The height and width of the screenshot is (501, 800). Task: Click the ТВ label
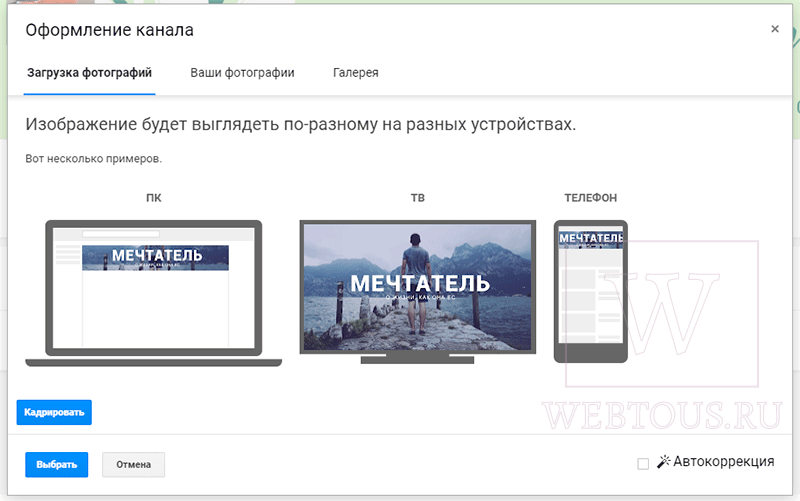pyautogui.click(x=418, y=198)
